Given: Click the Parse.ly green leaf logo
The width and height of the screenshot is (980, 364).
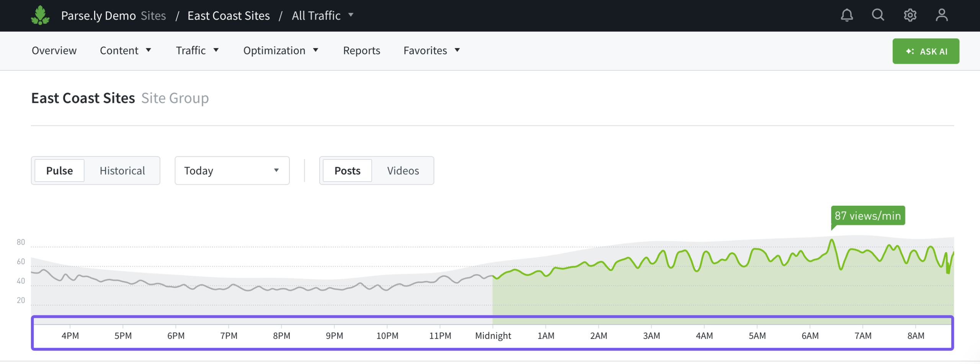Looking at the screenshot, I should pos(40,15).
